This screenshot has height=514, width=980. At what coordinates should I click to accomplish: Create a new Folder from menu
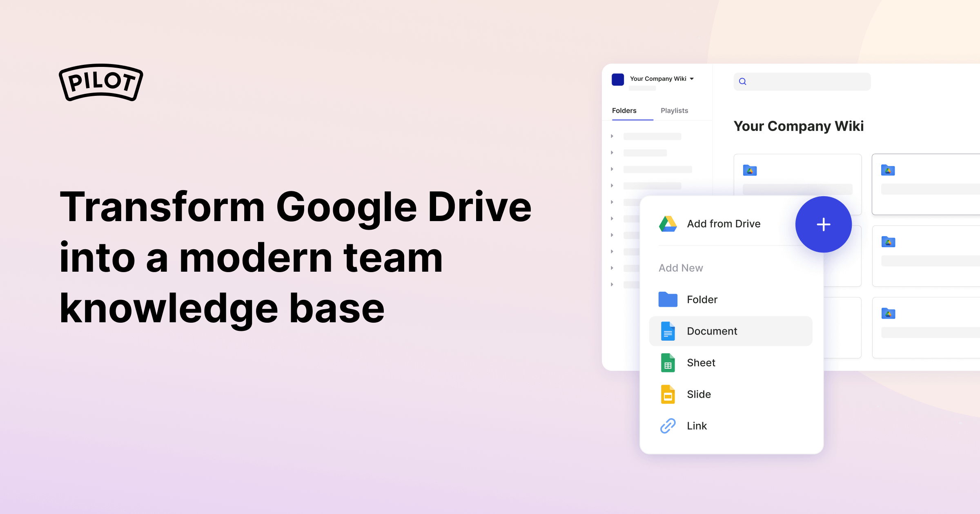pyautogui.click(x=731, y=299)
